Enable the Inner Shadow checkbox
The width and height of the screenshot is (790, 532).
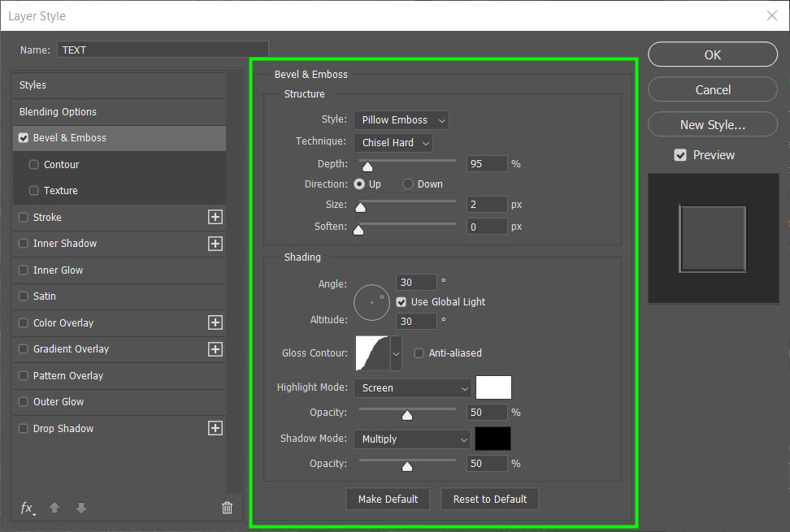24,244
